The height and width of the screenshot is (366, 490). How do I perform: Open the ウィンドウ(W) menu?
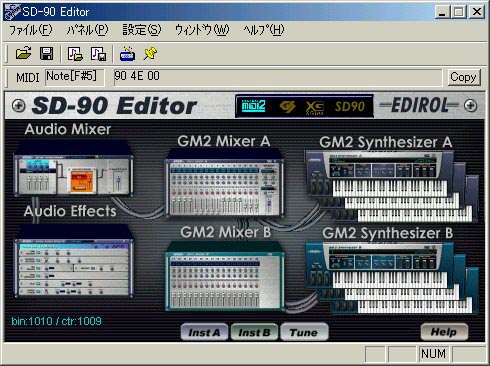[202, 30]
